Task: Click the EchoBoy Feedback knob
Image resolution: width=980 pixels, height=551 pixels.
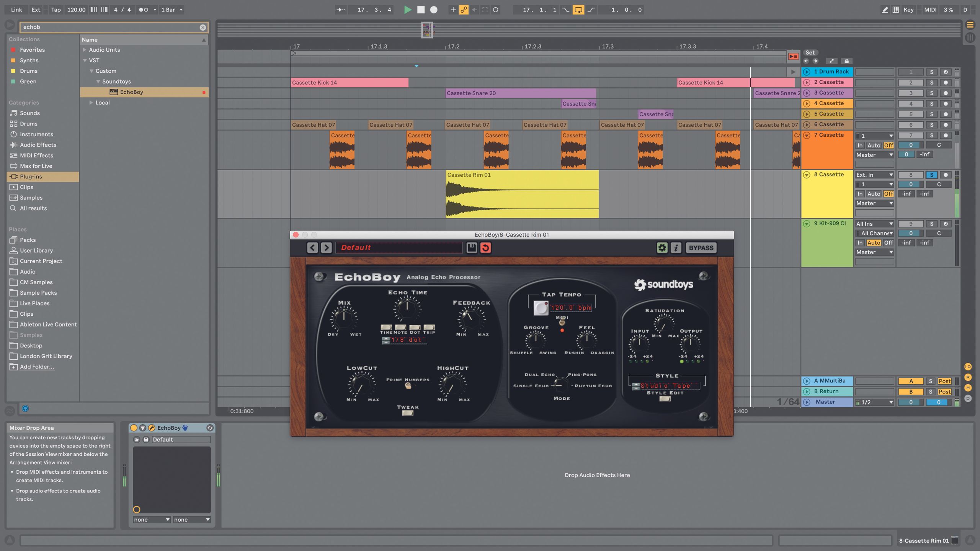Action: point(471,318)
